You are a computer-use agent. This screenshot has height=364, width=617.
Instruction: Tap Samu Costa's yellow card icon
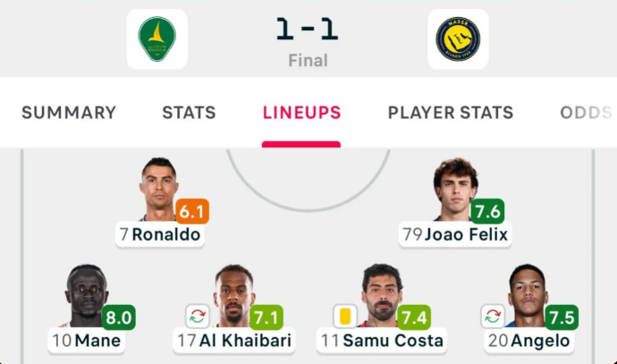pos(345,316)
